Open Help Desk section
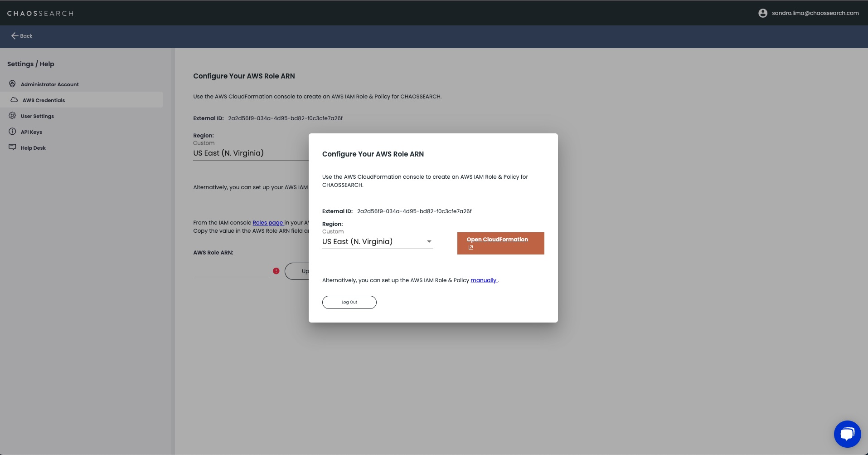The width and height of the screenshot is (868, 455). [x=33, y=148]
